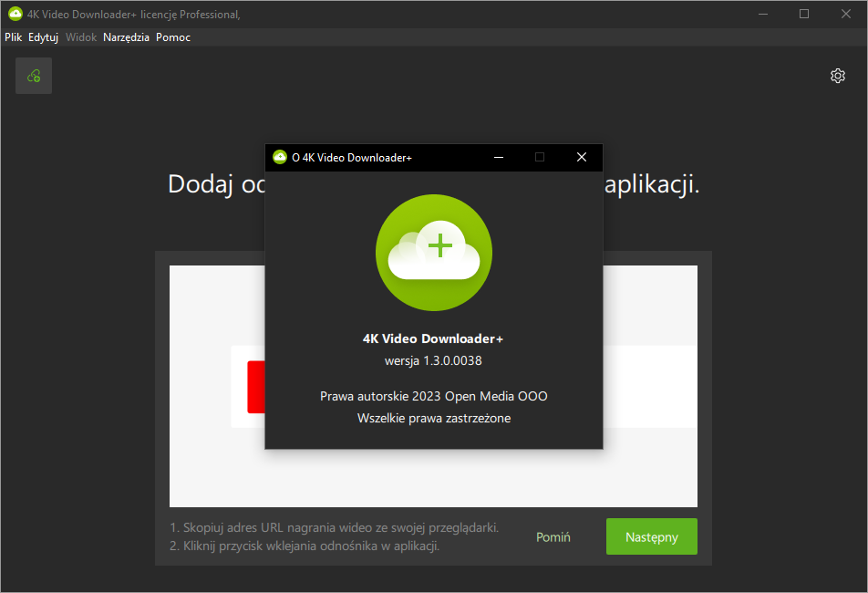Screen dimensions: 868x593
Task: Click the About dialog title bar icon
Action: coord(280,157)
